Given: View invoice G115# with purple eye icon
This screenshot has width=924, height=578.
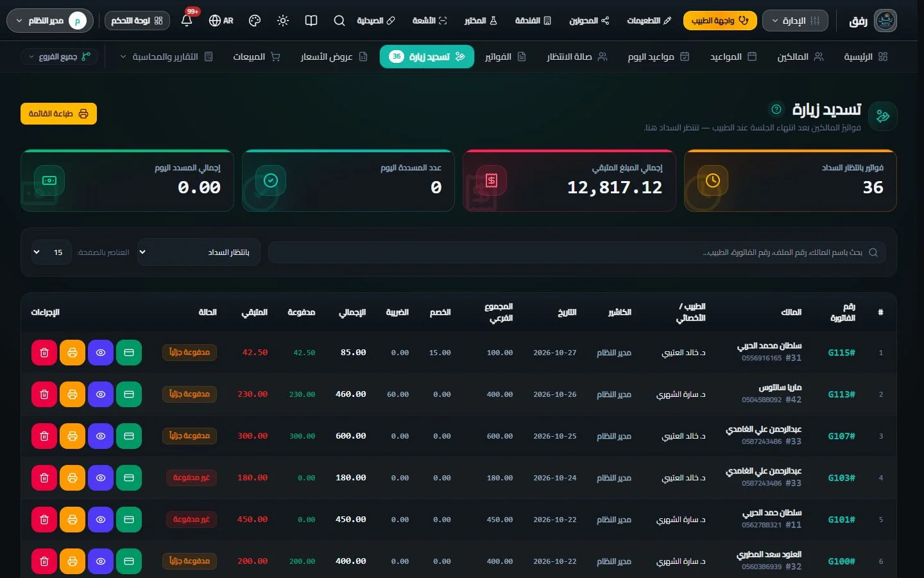Looking at the screenshot, I should [x=101, y=353].
